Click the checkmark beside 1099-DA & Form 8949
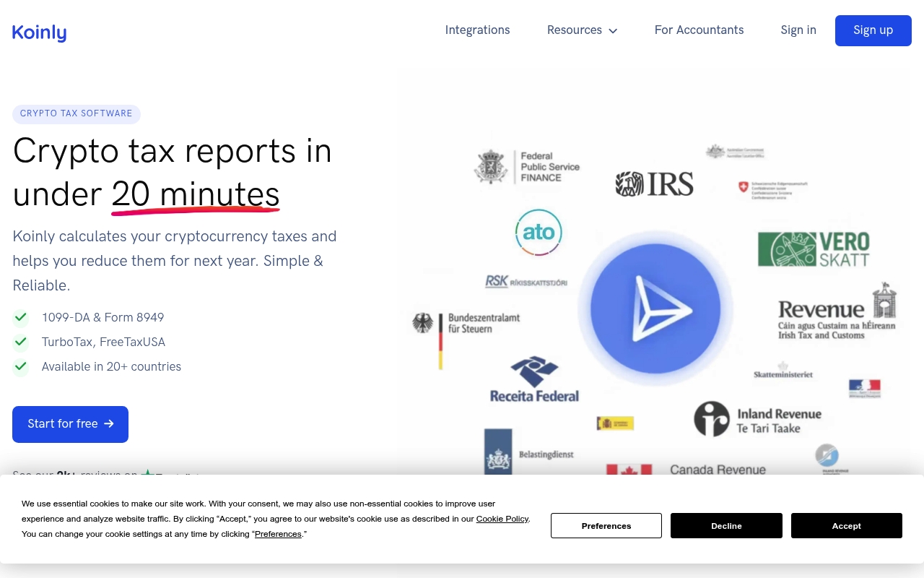The width and height of the screenshot is (924, 578). [x=21, y=317]
